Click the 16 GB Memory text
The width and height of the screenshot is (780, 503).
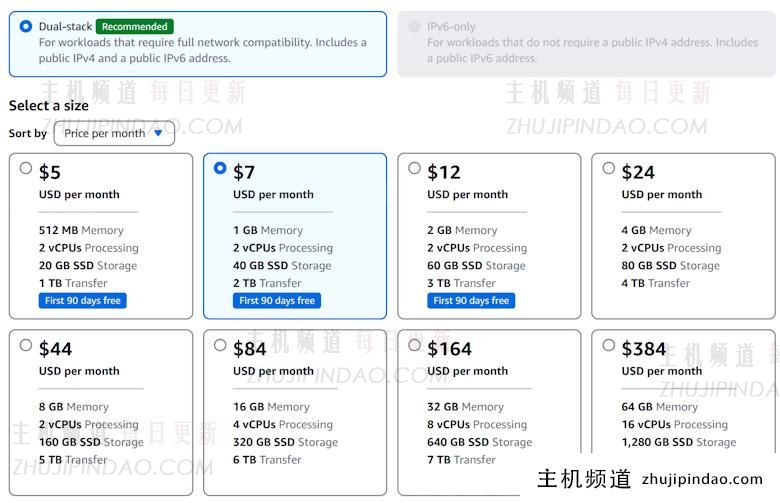[x=271, y=407]
